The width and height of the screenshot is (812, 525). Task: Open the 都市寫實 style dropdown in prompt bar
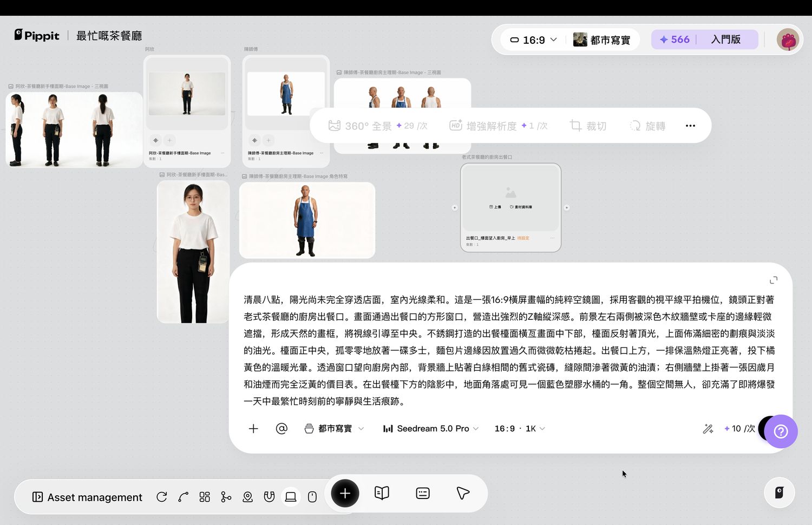(x=334, y=429)
